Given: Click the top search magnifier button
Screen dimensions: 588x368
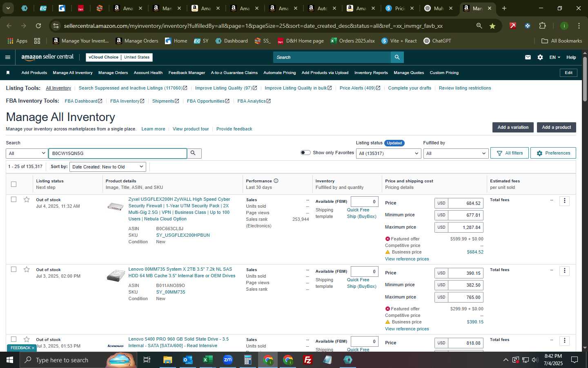Looking at the screenshot, I should coord(397,57).
